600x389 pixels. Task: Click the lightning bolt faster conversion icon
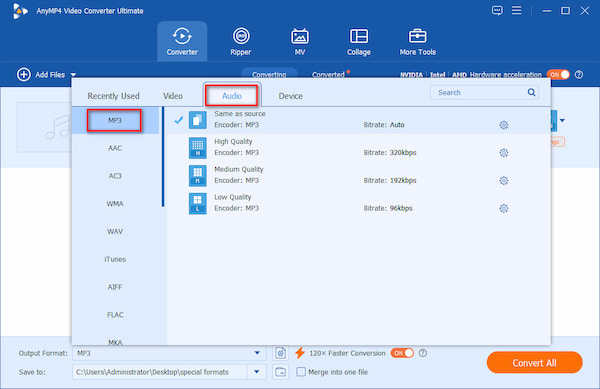300,353
